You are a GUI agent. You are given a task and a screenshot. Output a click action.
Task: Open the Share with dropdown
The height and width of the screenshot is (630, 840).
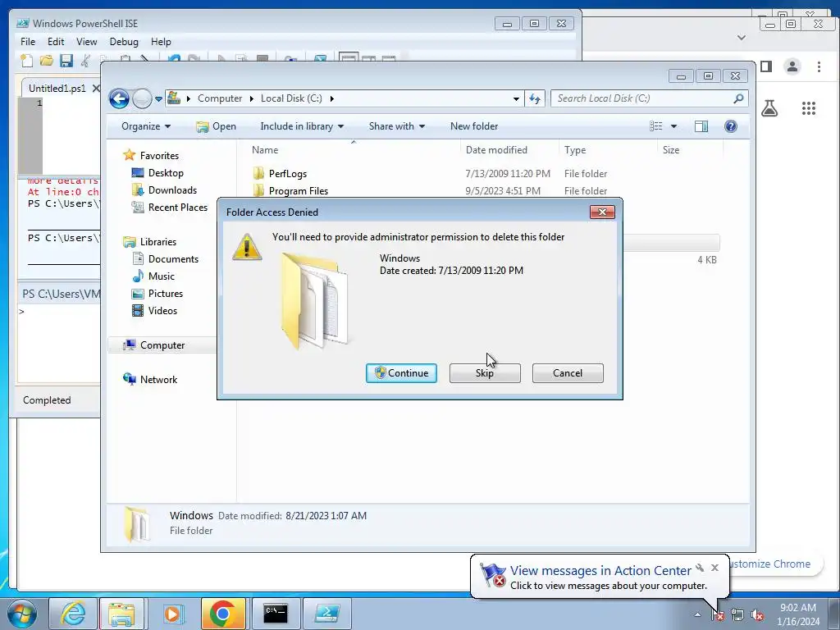tap(396, 126)
